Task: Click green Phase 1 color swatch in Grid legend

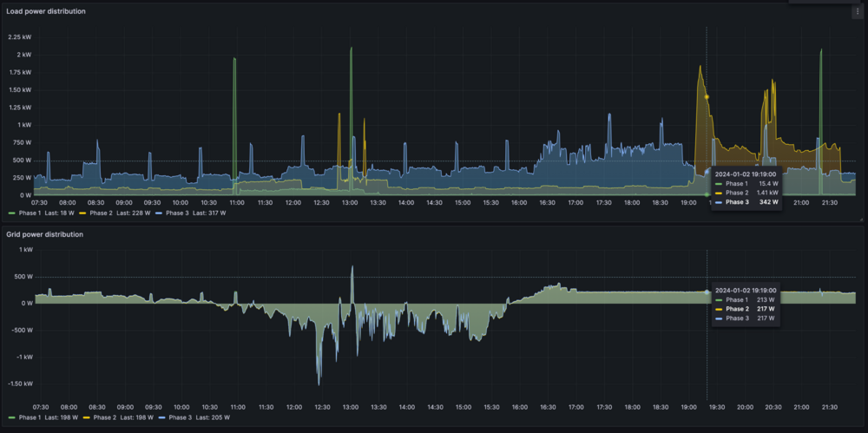Action: pos(11,418)
